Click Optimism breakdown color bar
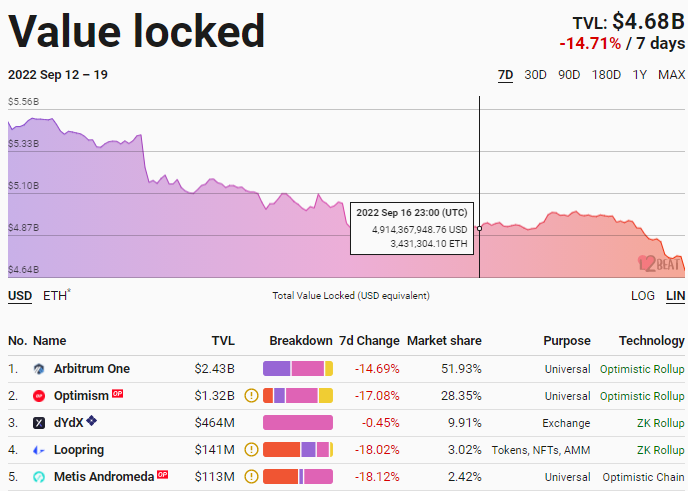Screen dimensions: 688x491 (x=298, y=396)
